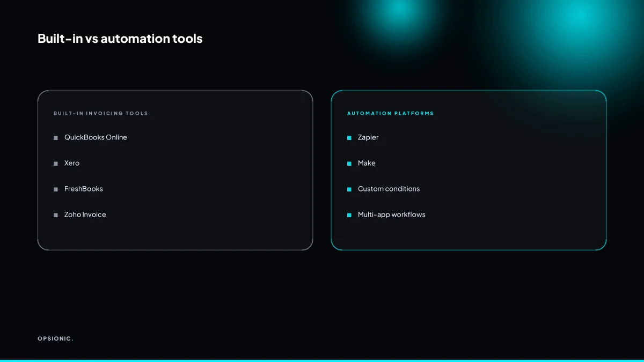This screenshot has height=362, width=644.
Task: Click the 'Make' list item
Action: pos(367,163)
